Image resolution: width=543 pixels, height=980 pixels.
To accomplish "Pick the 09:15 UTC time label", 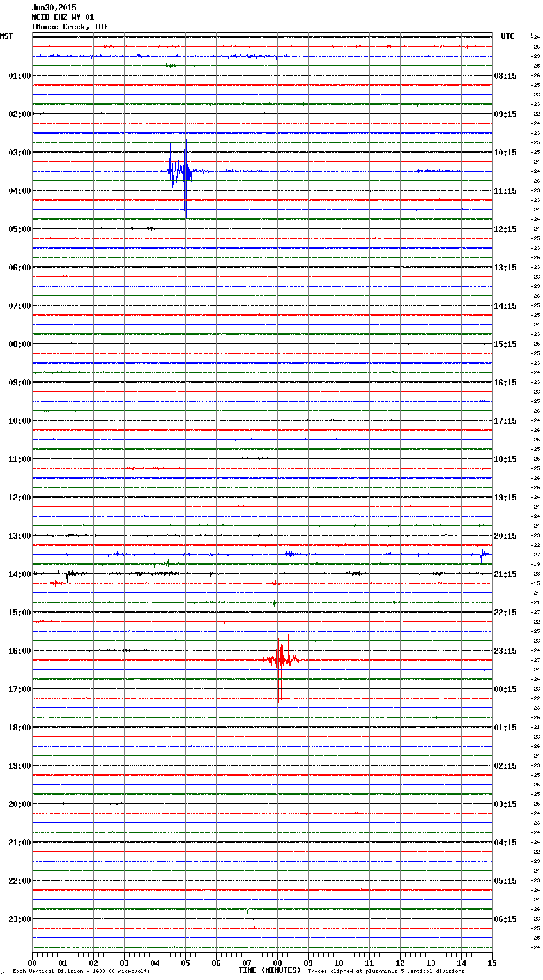I will click(505, 114).
